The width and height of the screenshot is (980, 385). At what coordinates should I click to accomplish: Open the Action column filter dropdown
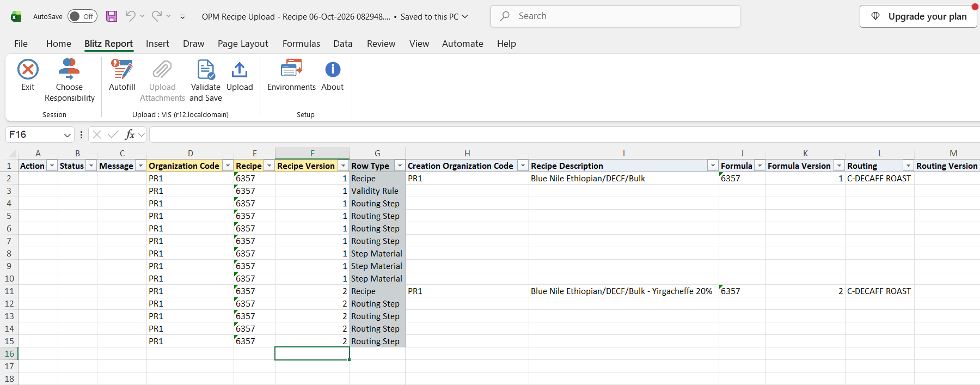(x=52, y=166)
